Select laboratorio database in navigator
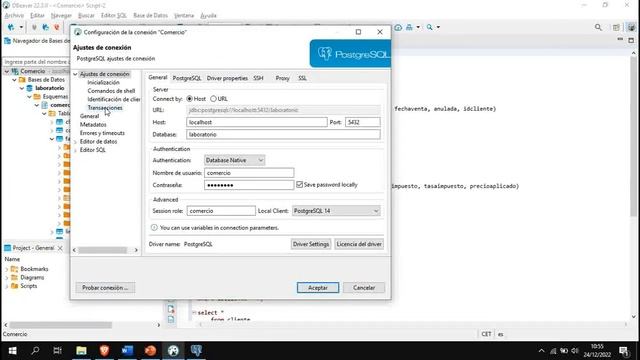640x360 pixels. point(49,88)
